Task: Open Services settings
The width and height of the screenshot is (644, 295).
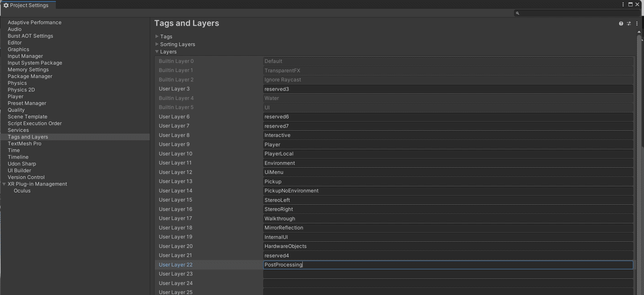Action: pyautogui.click(x=18, y=130)
